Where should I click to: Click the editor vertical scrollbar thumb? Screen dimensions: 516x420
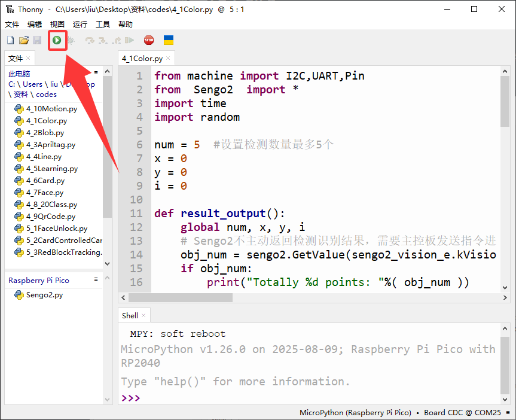pyautogui.click(x=505, y=102)
